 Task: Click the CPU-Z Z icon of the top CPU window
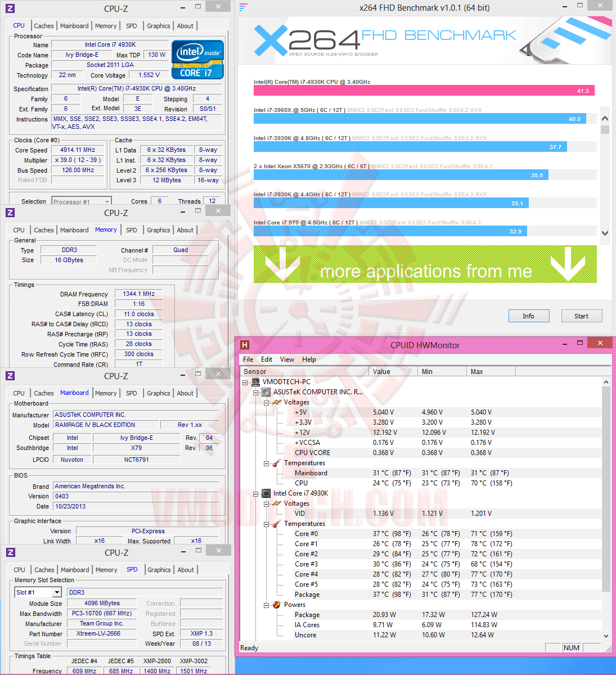[10, 8]
